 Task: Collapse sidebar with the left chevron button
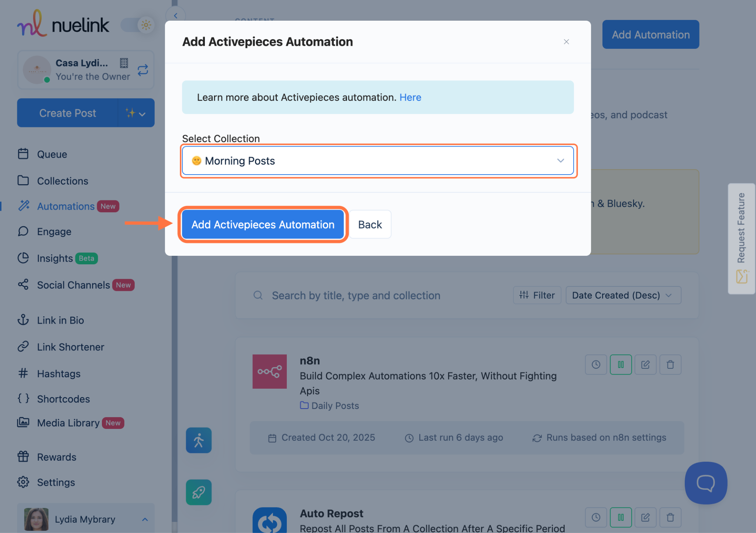pyautogui.click(x=176, y=16)
